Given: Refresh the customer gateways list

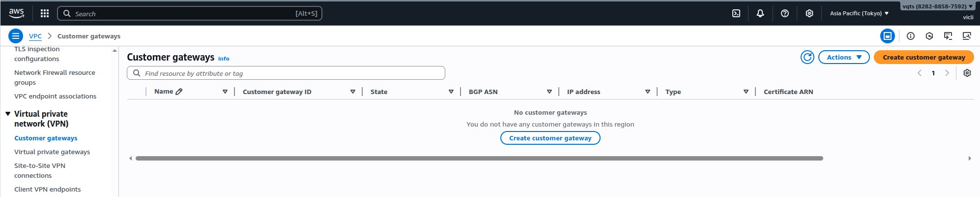Looking at the screenshot, I should pyautogui.click(x=807, y=57).
